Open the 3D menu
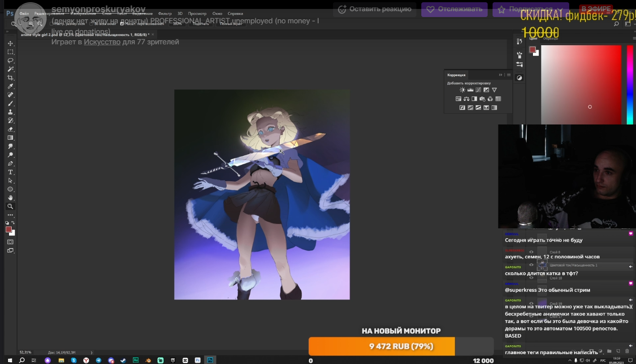 coord(180,14)
